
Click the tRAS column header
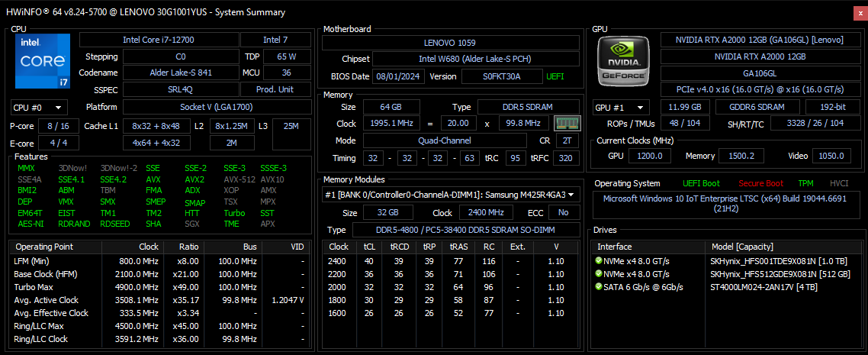tap(459, 247)
